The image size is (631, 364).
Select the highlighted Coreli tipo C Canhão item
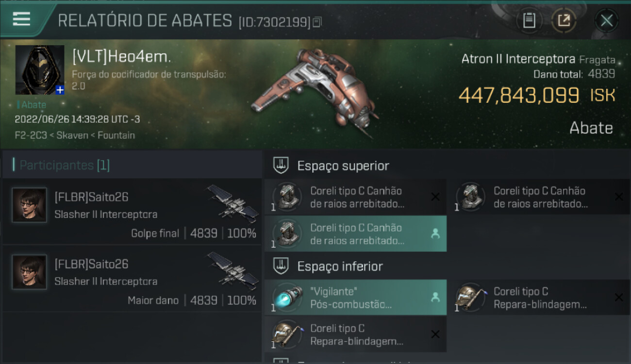[356, 233]
